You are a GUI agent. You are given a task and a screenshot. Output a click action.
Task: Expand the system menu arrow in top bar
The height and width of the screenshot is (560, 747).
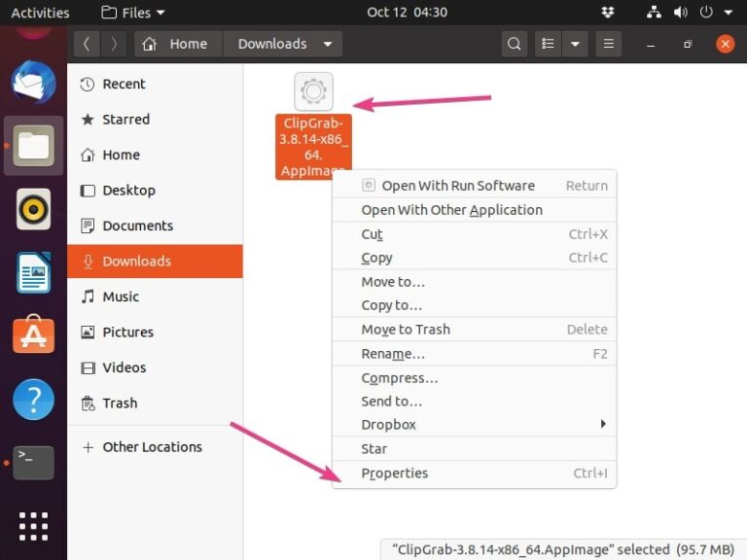[x=729, y=13]
